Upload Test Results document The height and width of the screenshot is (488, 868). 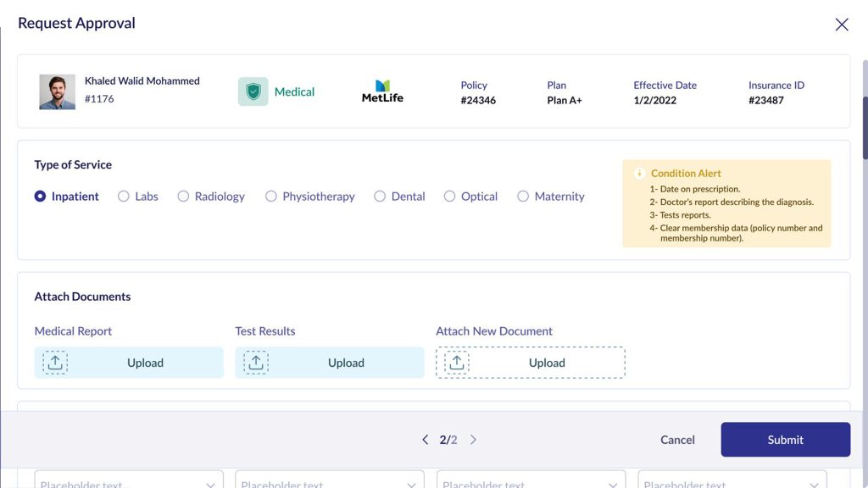pos(330,363)
